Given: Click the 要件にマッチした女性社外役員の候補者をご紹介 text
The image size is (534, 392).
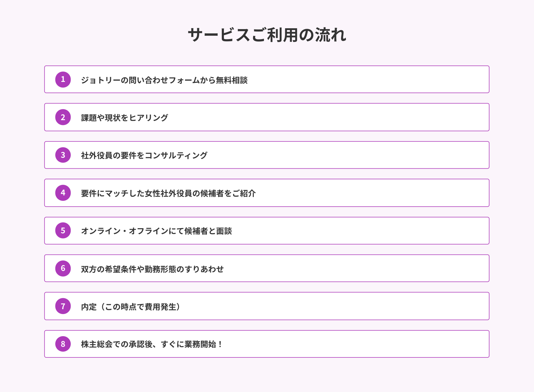Looking at the screenshot, I should point(168,193).
